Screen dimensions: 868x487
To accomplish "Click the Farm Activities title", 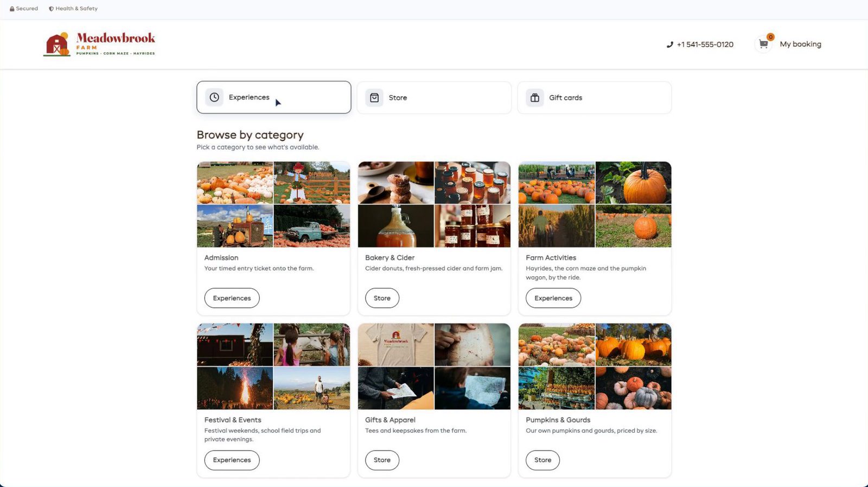I will (551, 258).
